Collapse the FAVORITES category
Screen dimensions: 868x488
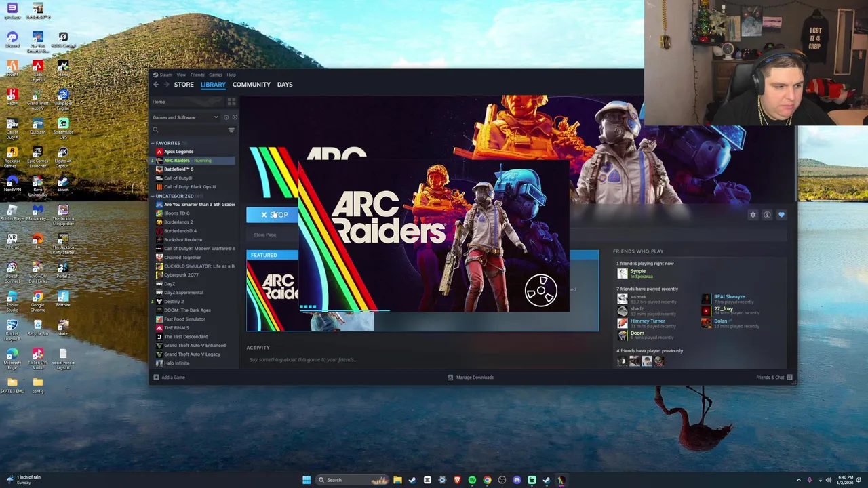153,143
